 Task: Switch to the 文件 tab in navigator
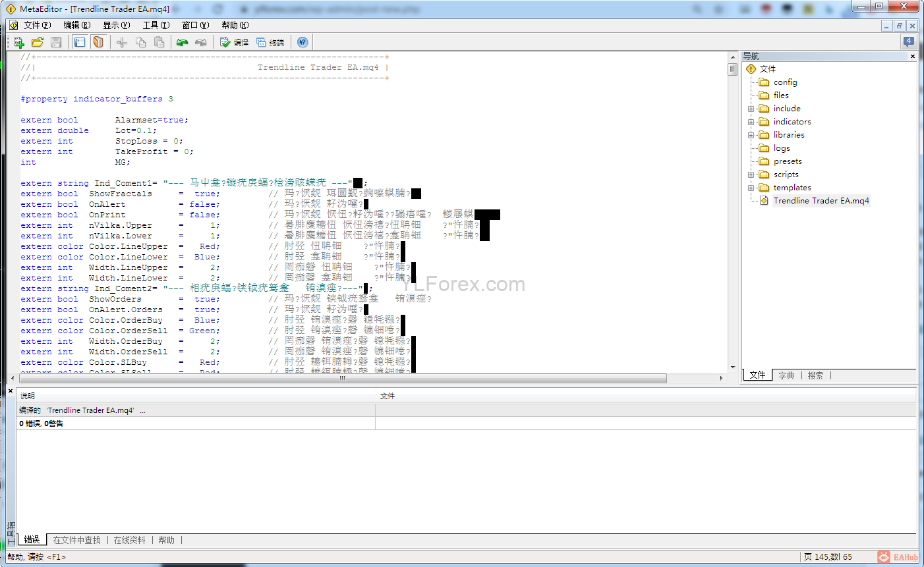757,375
